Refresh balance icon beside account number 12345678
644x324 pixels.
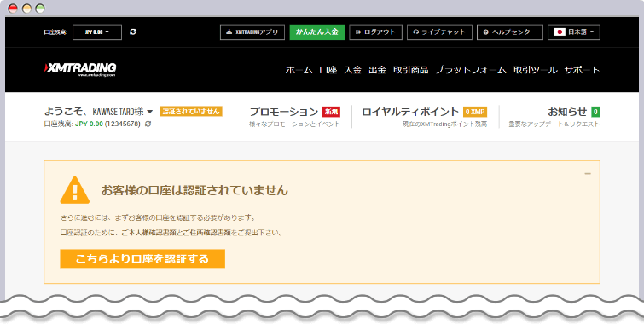click(148, 124)
